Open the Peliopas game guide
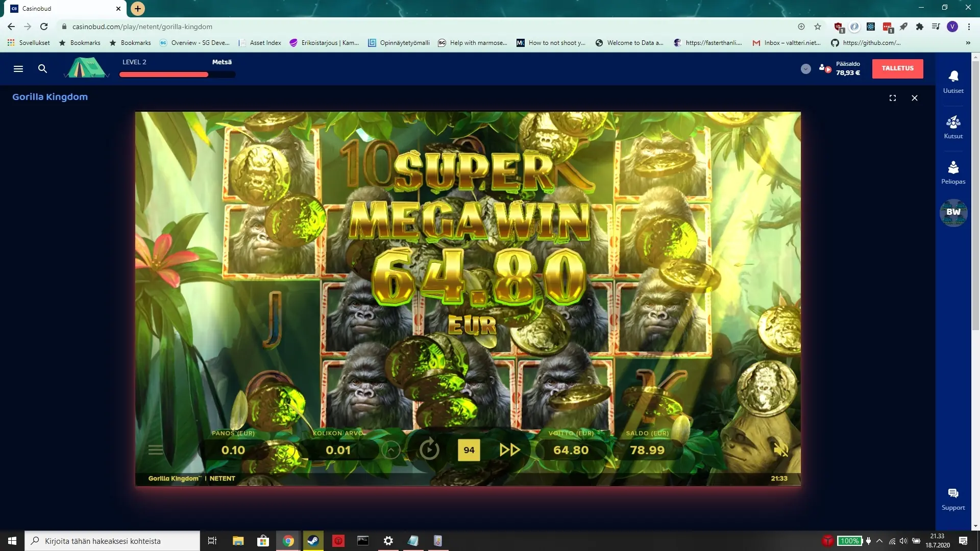This screenshot has width=980, height=551. pyautogui.click(x=953, y=168)
